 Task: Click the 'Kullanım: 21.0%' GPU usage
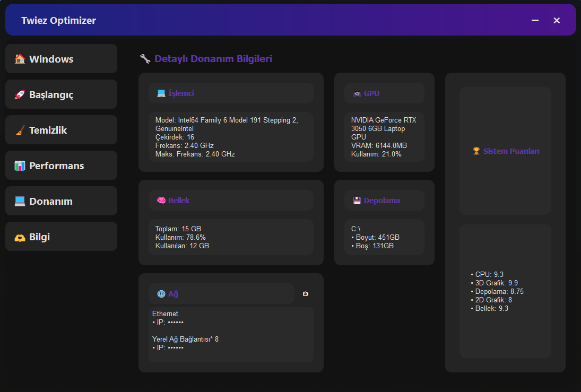coord(376,154)
